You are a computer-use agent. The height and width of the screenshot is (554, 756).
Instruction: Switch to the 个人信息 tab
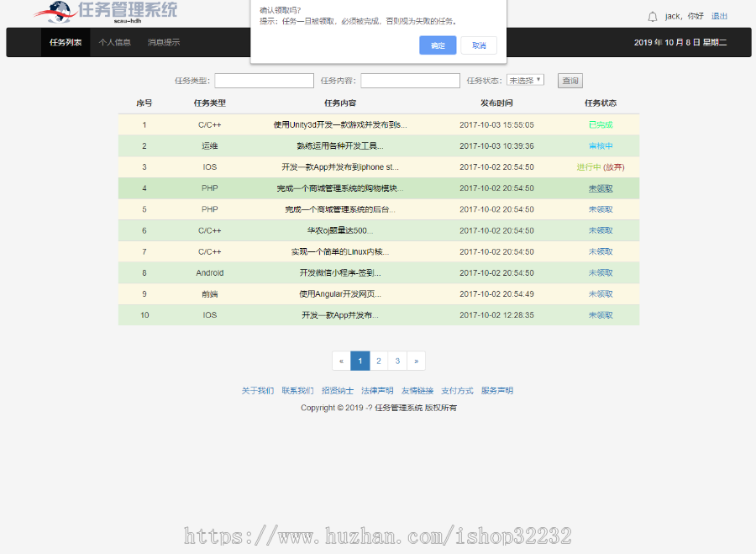coord(115,41)
